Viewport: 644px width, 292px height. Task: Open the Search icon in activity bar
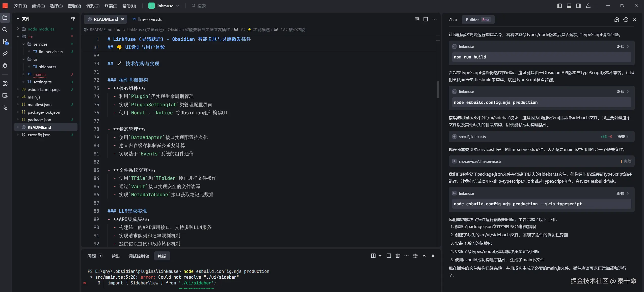[x=5, y=30]
